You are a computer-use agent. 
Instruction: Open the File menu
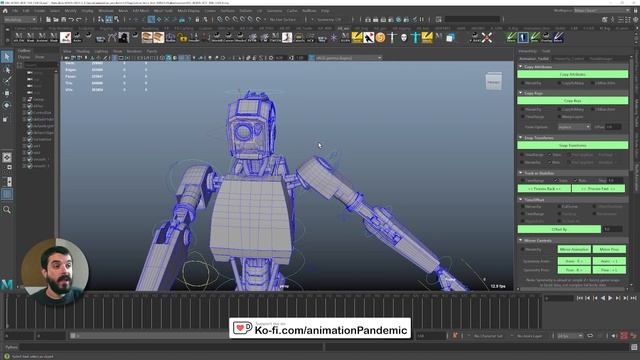click(x=15, y=11)
